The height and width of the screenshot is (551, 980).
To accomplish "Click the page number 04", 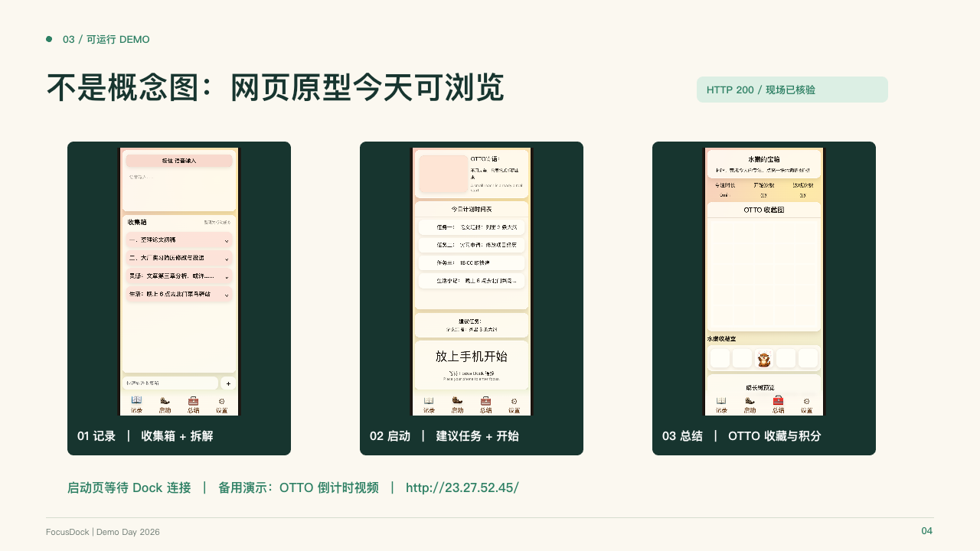I will (x=926, y=531).
